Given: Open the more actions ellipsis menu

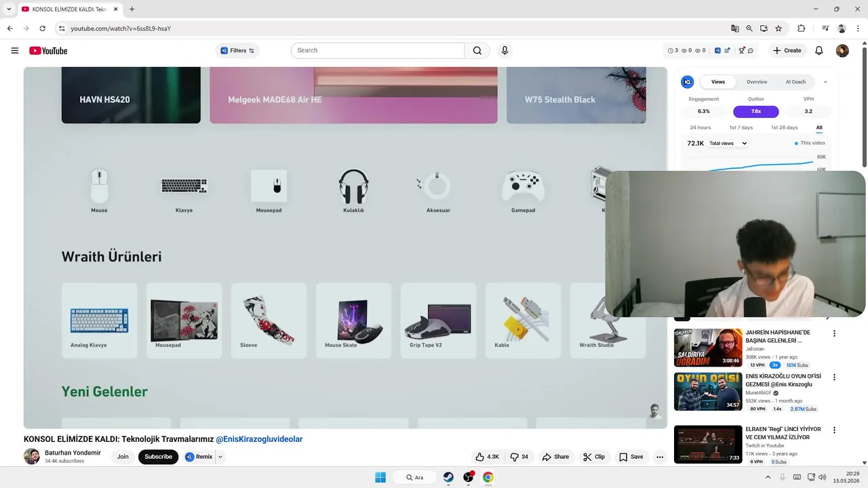Looking at the screenshot, I should 660,457.
